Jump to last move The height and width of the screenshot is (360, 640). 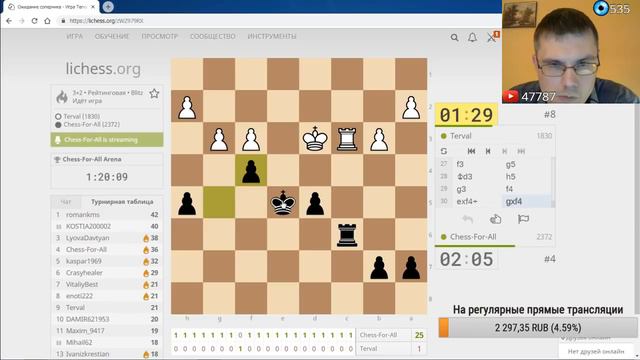tap(521, 151)
